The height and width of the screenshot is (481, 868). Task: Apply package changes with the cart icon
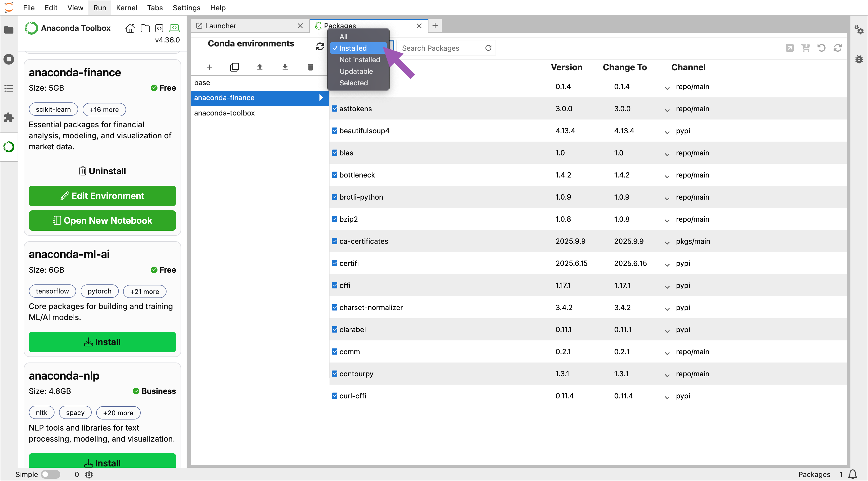point(805,48)
